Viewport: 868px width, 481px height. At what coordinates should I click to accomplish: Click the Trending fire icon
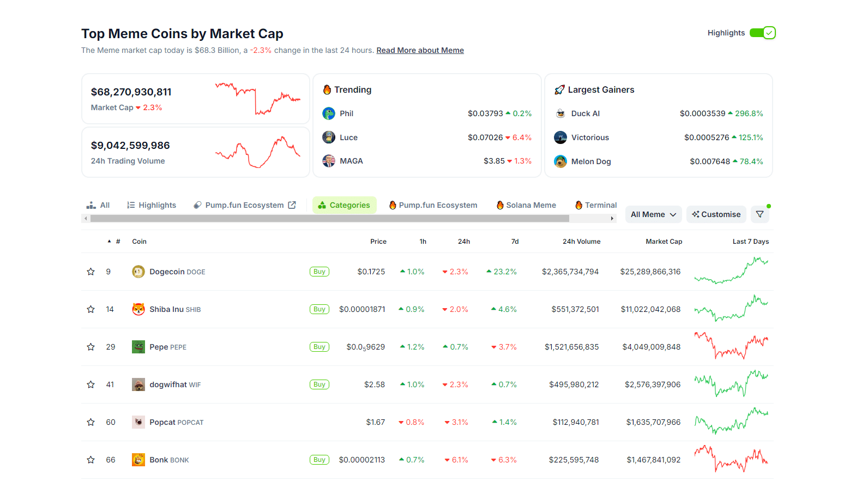click(327, 89)
